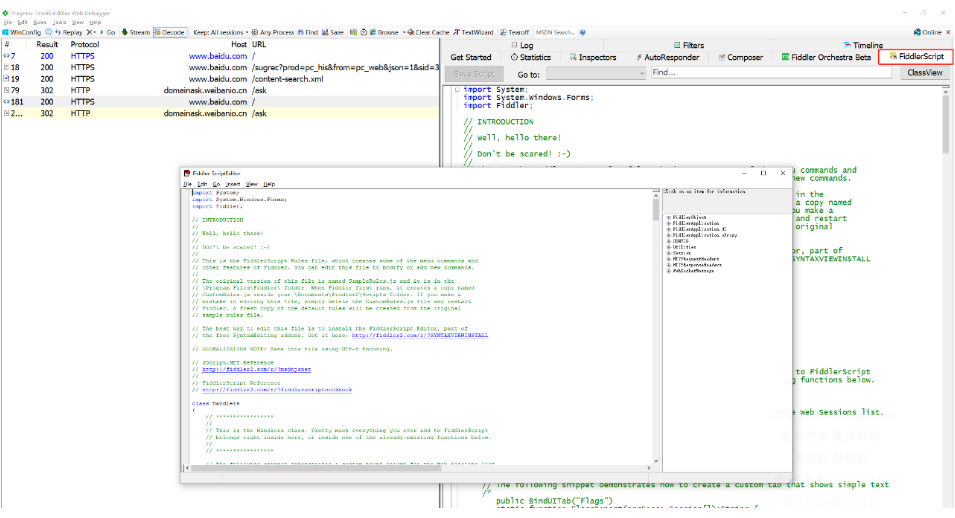
Task: Open the Keep: All sessions dropdown
Action: pos(221,32)
